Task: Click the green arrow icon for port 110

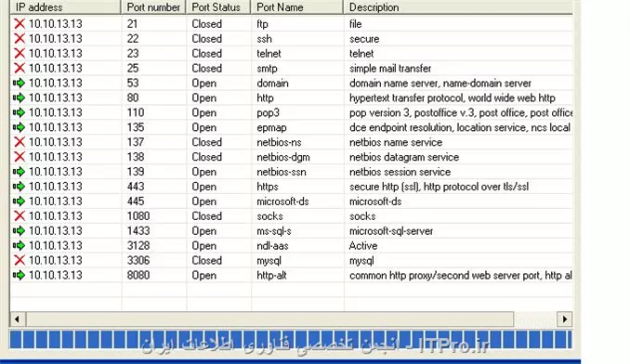Action: tap(19, 112)
